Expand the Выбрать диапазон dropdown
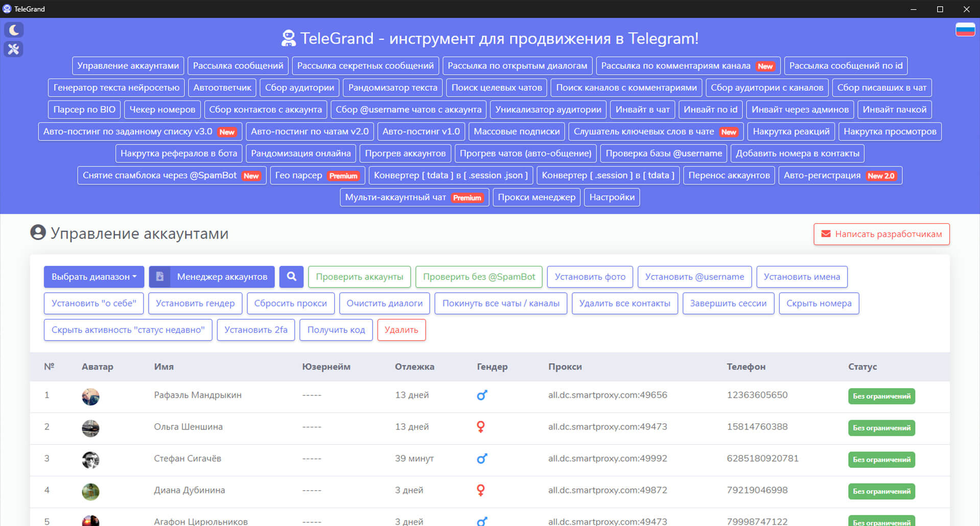This screenshot has height=526, width=980. (94, 277)
